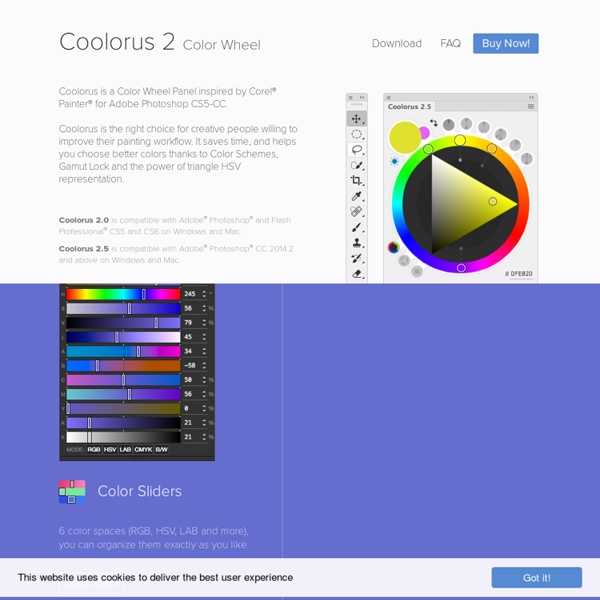The height and width of the screenshot is (600, 600).
Task: Select the Clone Stamp tool
Action: point(357,243)
